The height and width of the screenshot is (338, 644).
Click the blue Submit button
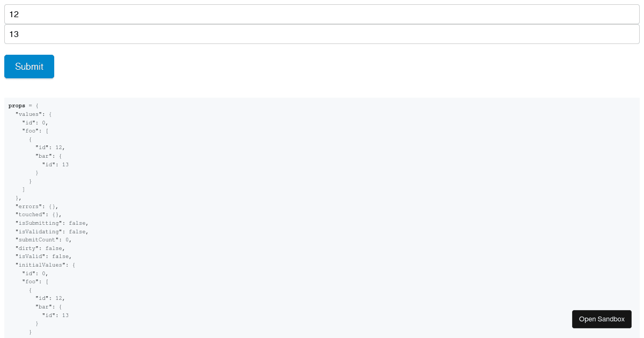(29, 67)
